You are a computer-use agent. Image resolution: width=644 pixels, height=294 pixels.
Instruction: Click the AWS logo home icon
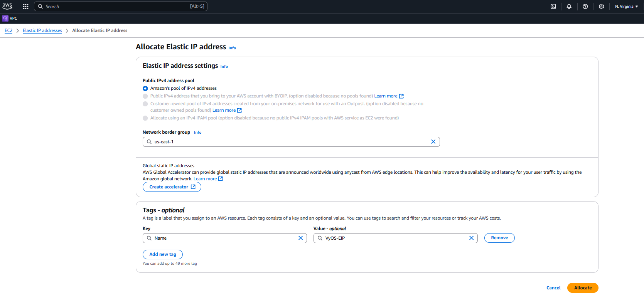coord(7,6)
